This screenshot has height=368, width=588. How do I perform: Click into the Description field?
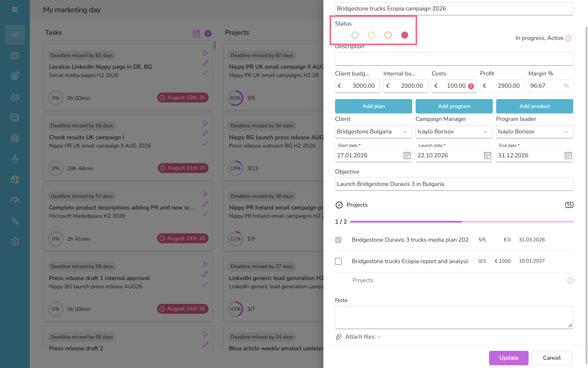[x=454, y=59]
